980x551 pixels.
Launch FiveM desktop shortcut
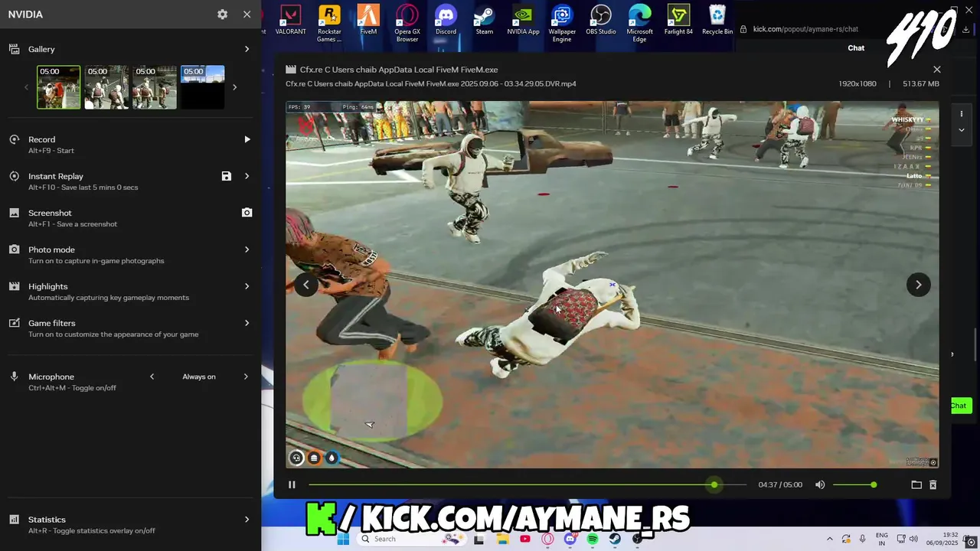[368, 21]
